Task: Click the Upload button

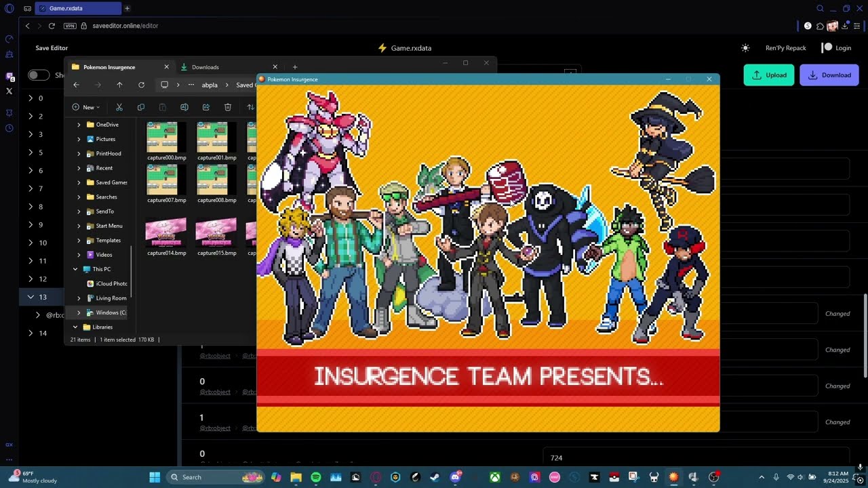Action: 769,75
